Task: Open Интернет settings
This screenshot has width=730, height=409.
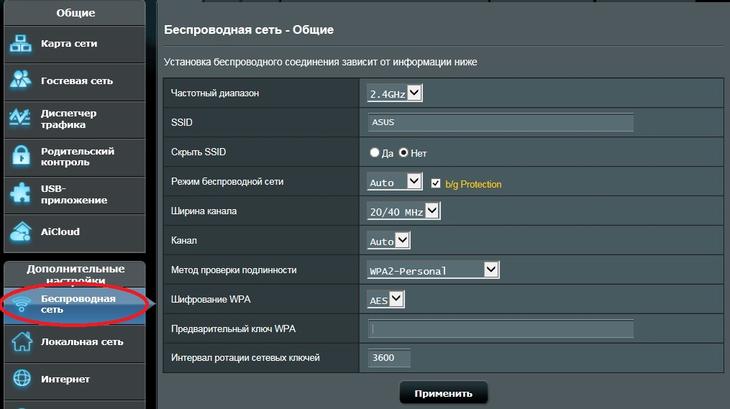Action: (74, 381)
